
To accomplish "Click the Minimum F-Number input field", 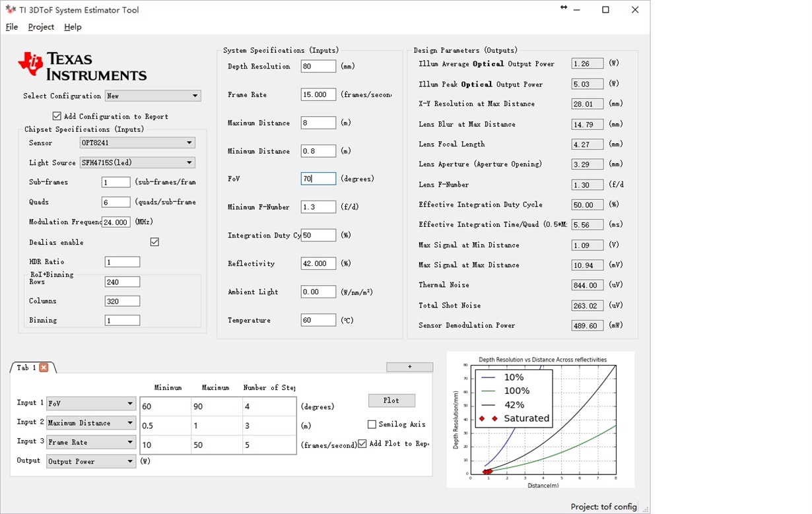I will [318, 207].
